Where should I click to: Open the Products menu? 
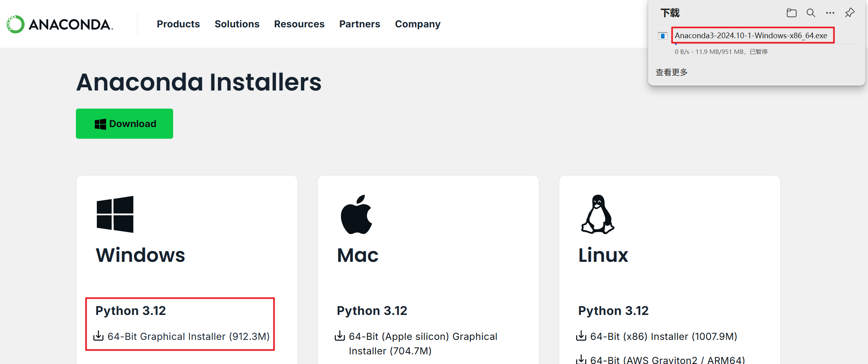[178, 24]
